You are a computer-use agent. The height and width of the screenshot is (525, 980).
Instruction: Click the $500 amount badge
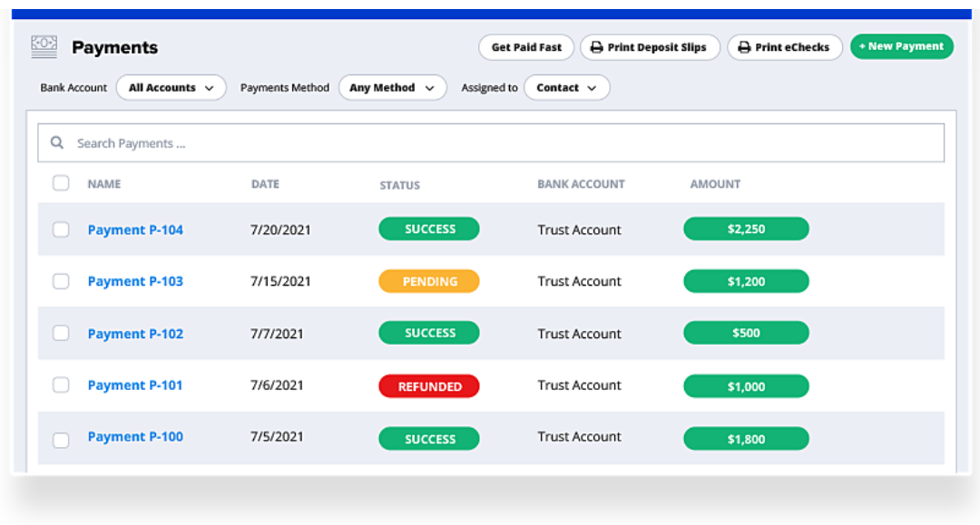[746, 333]
